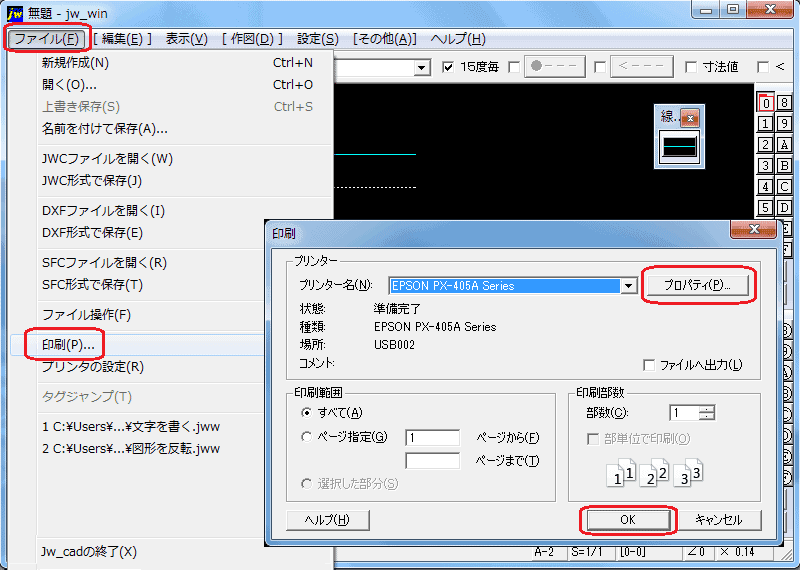Click キャンセル in the print dialog
Image resolution: width=800 pixels, height=570 pixels.
(x=719, y=519)
